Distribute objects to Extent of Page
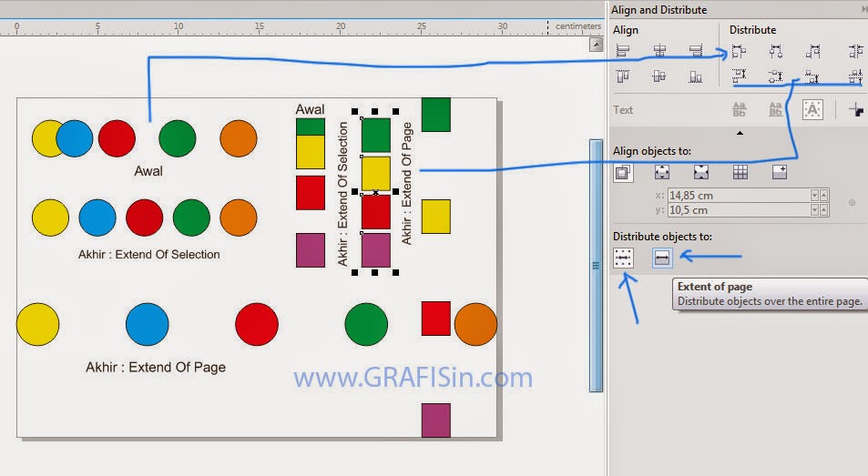 point(662,258)
